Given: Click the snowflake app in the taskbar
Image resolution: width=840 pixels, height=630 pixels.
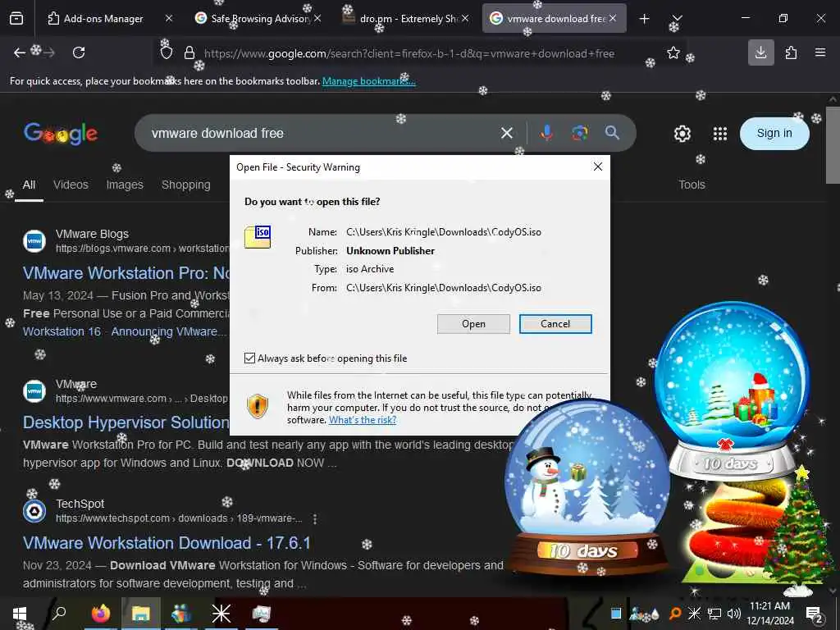Looking at the screenshot, I should tap(221, 614).
